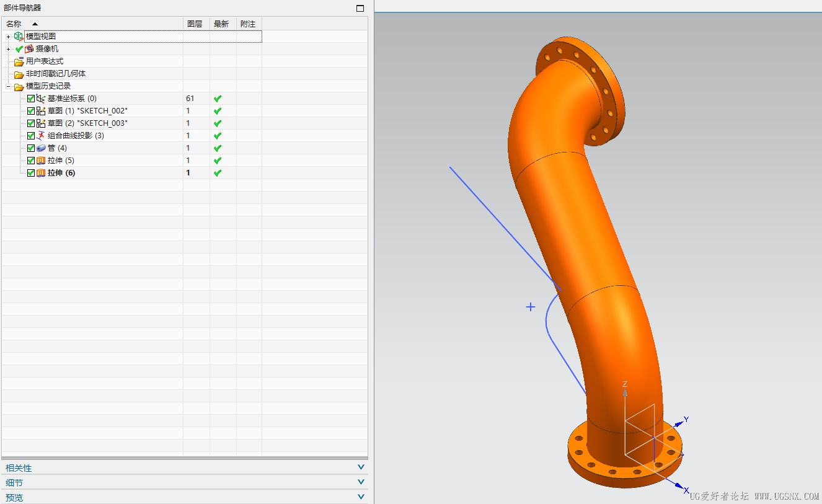Sort by the 名称 column header
Screen dimensions: 822x504
[x=92, y=24]
